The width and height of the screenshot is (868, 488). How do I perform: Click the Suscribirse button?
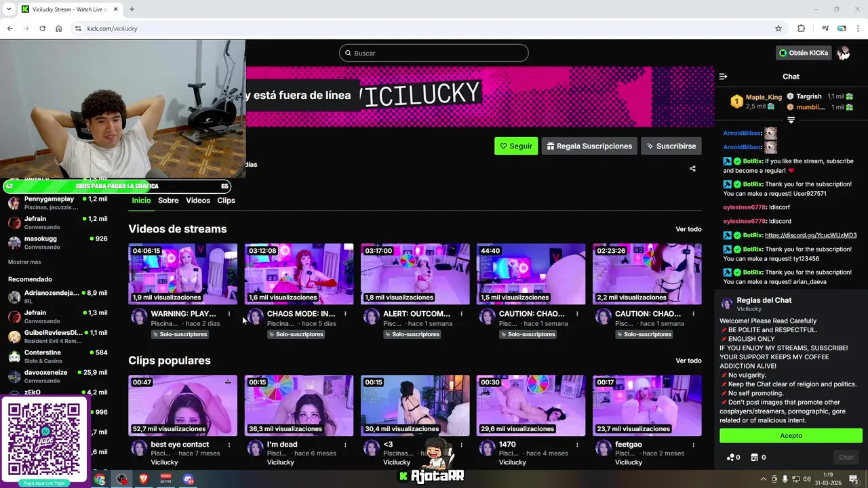[x=671, y=146]
